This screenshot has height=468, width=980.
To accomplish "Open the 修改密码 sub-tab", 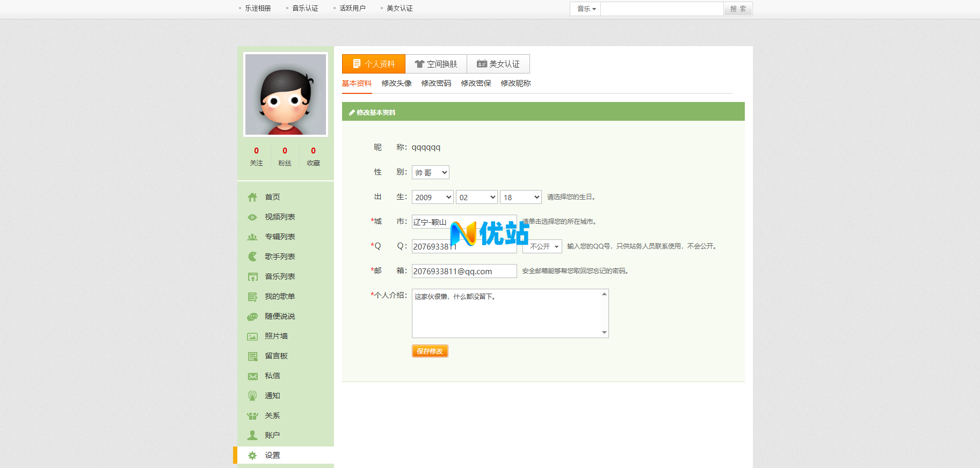I will [436, 83].
